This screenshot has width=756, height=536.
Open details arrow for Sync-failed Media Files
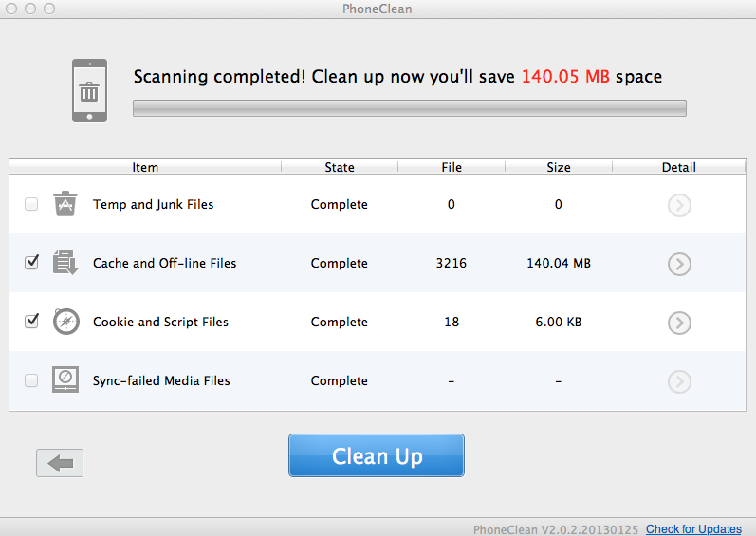click(679, 381)
